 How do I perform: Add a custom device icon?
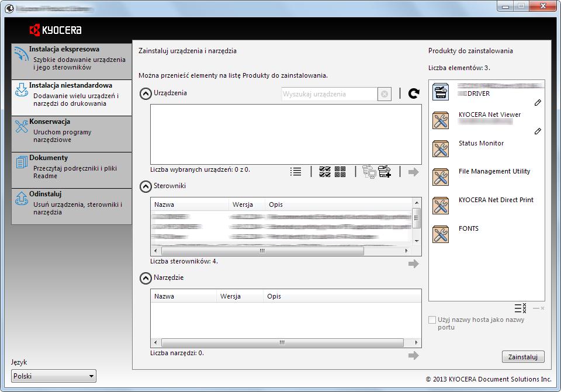click(385, 172)
